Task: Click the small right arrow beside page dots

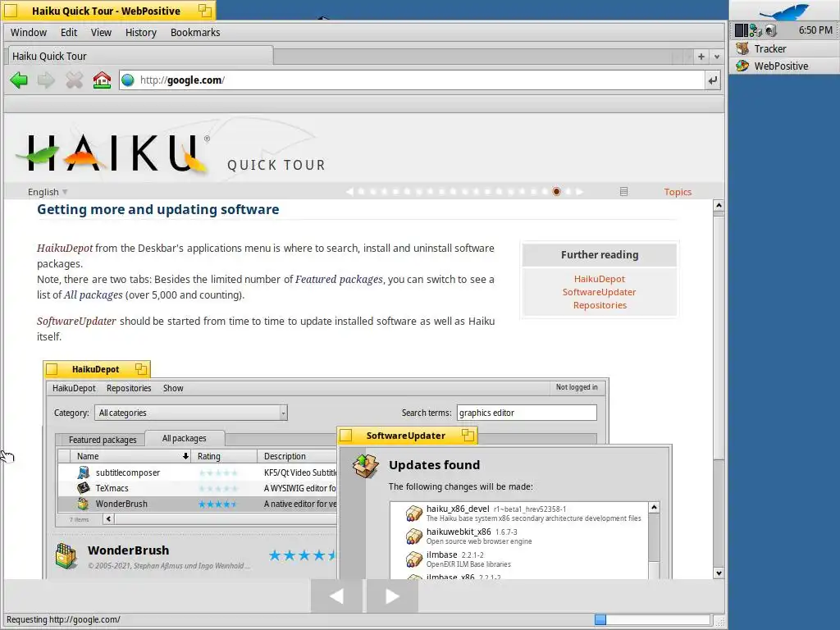Action: [579, 191]
